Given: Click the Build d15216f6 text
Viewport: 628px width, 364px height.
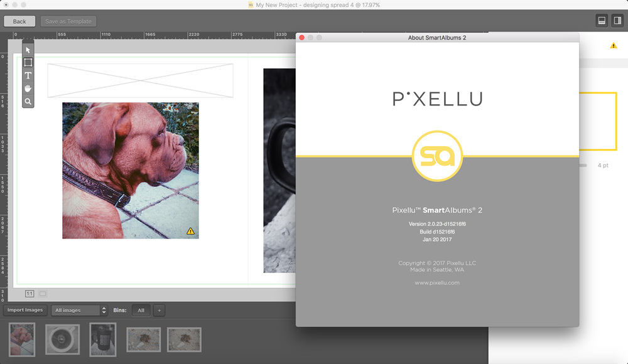Looking at the screenshot, I should pyautogui.click(x=437, y=232).
